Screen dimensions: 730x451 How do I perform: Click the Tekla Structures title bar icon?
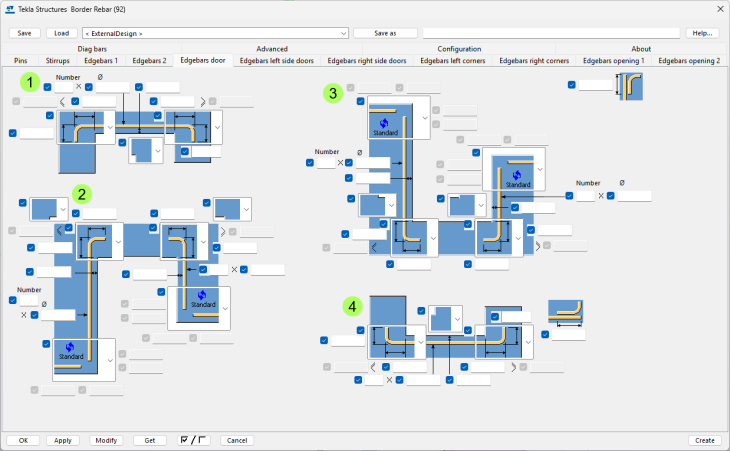pyautogui.click(x=10, y=9)
